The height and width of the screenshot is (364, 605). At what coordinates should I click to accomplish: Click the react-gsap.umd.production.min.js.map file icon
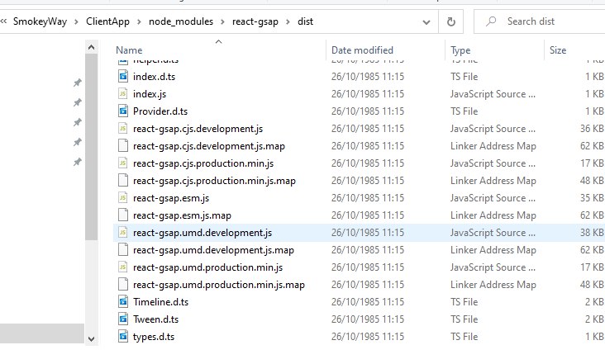pyautogui.click(x=122, y=284)
